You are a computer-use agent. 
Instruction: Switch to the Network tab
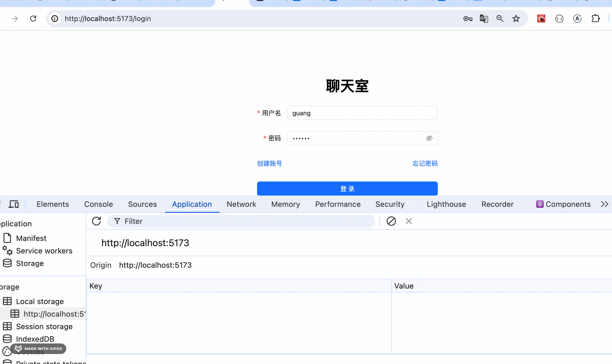pos(241,204)
